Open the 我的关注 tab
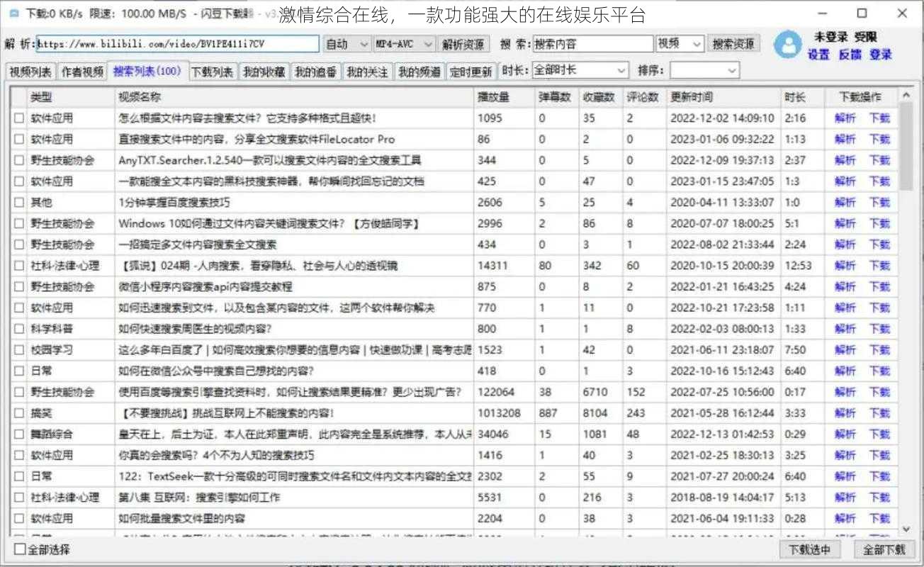 coord(367,72)
